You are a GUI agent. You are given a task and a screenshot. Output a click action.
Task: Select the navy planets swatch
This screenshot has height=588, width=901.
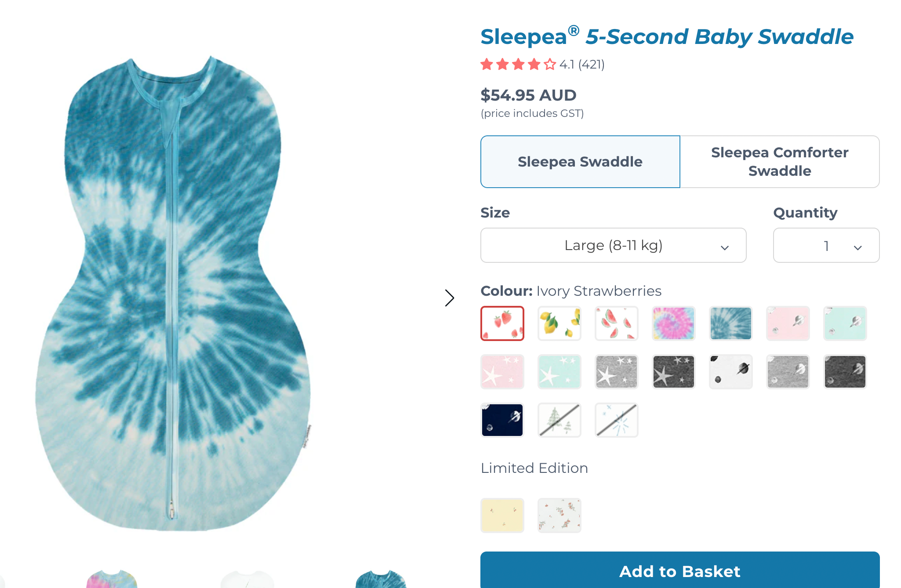pos(502,420)
